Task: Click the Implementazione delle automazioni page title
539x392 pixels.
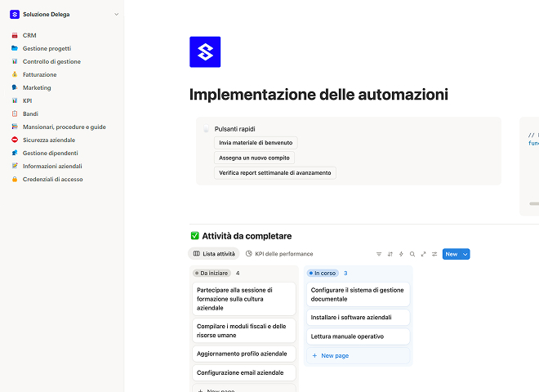Action: [x=318, y=95]
